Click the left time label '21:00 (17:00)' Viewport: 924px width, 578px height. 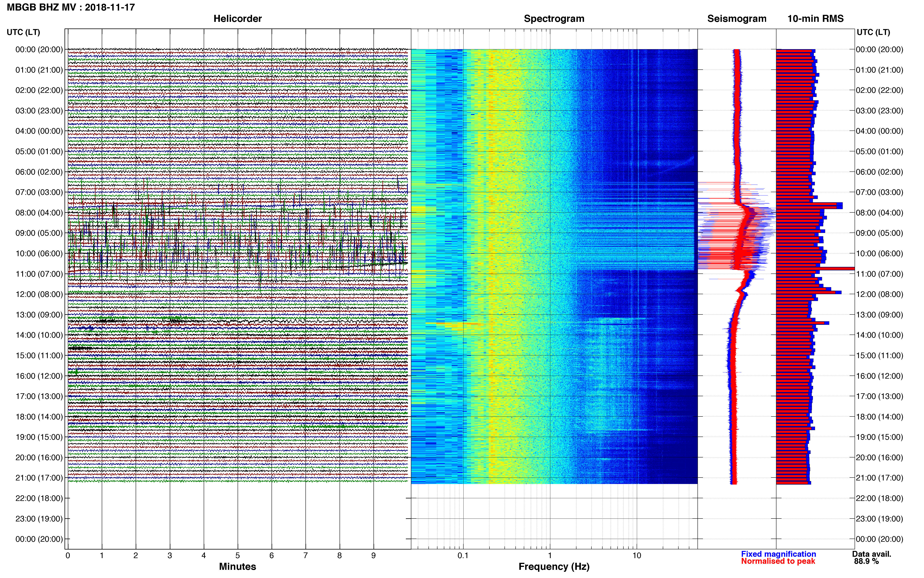[39, 478]
